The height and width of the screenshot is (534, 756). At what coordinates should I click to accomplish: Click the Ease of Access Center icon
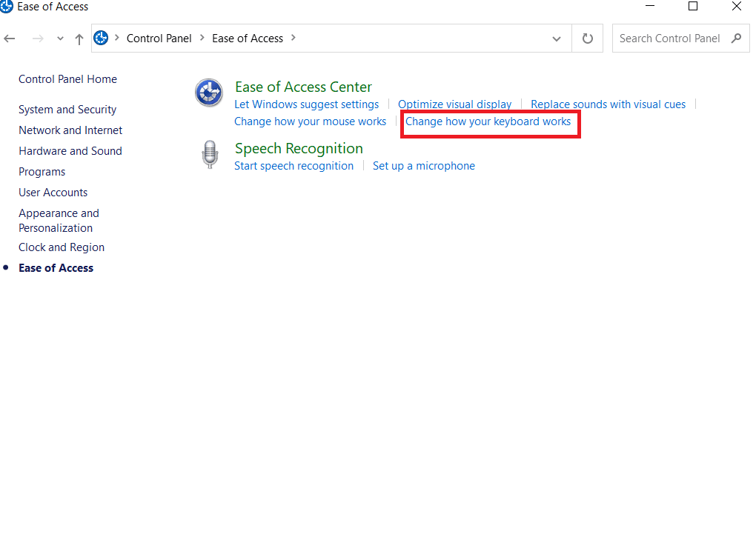coord(208,93)
